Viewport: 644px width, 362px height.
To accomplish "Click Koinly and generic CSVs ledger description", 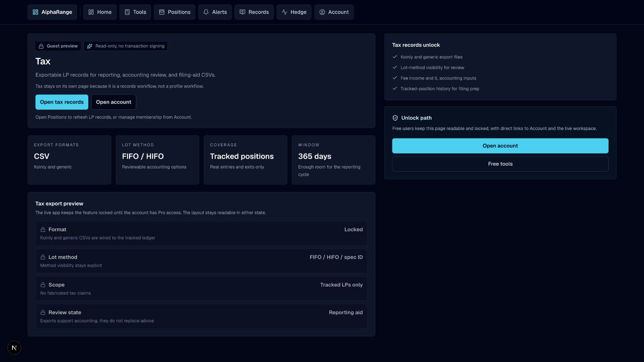I will pos(98,238).
